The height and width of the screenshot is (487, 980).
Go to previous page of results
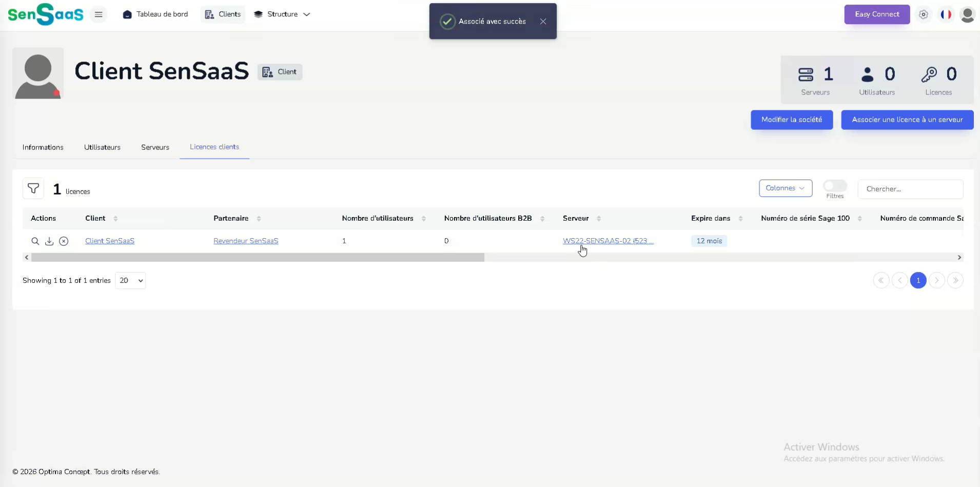coord(899,281)
